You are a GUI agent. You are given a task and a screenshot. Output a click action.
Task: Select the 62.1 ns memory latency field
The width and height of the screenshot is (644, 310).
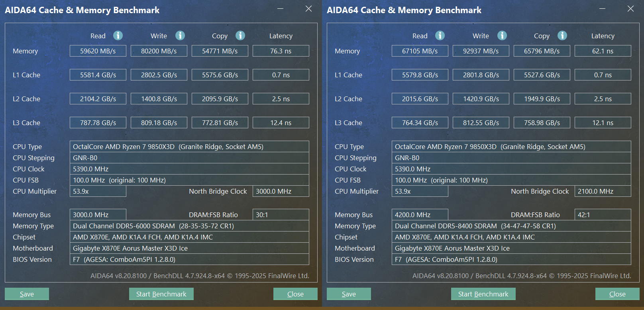(603, 51)
